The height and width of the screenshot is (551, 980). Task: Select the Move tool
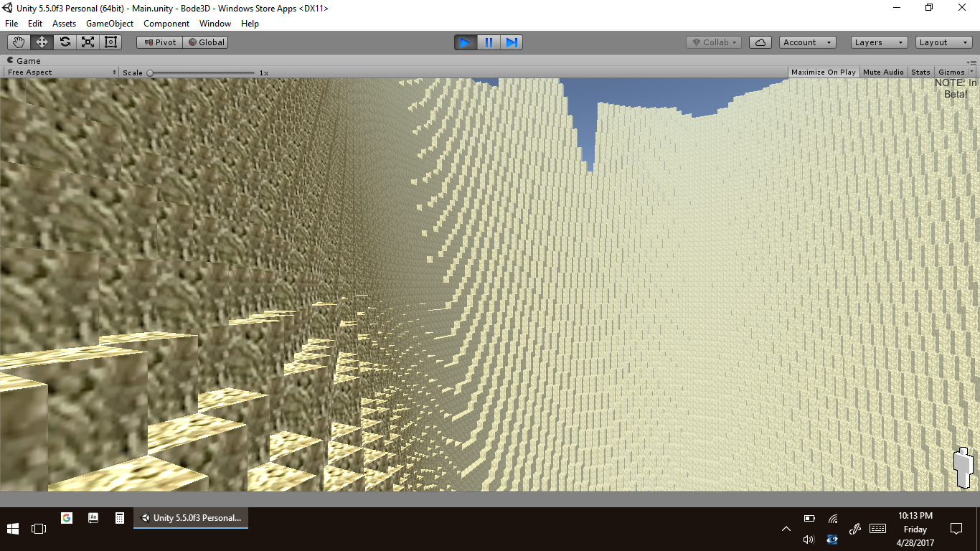[42, 42]
